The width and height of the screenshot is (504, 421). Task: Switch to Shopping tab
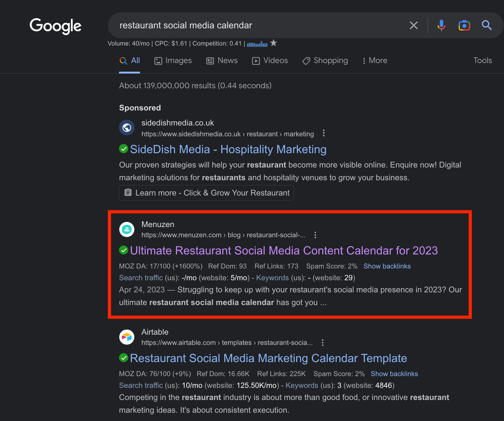coord(325,61)
